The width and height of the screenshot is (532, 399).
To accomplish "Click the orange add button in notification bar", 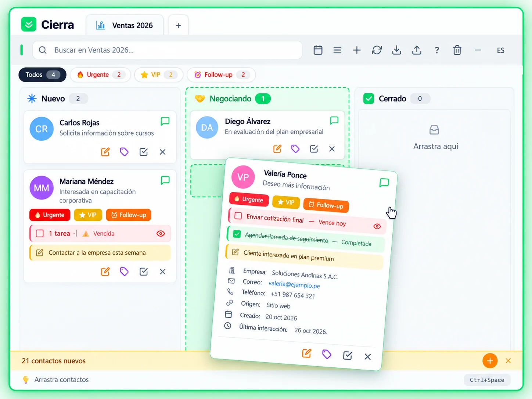I will click(x=490, y=361).
